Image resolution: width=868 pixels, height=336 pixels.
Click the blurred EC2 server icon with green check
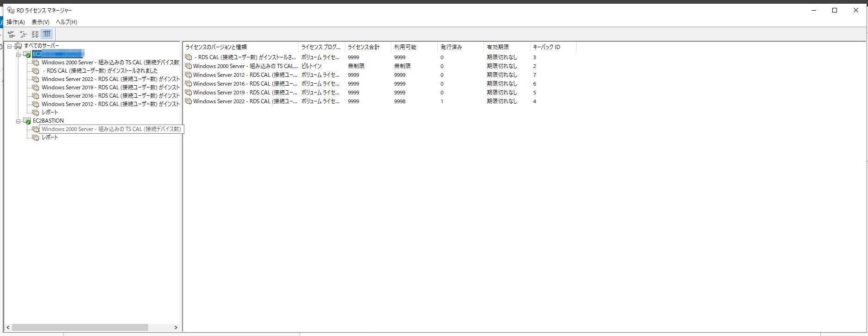27,54
